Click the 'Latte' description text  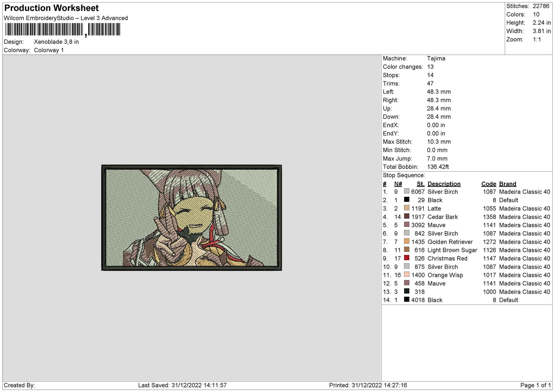(x=434, y=208)
